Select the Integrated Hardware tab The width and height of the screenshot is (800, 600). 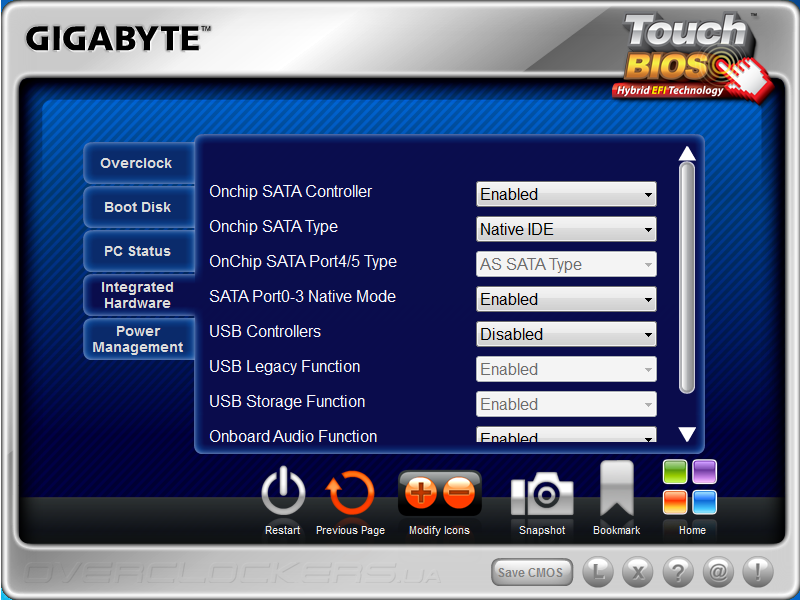coord(139,295)
